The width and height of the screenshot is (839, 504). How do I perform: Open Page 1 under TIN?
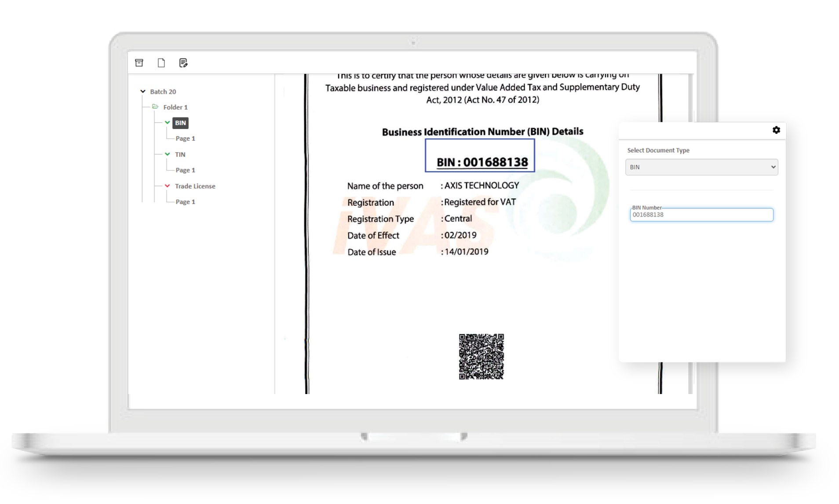tap(185, 170)
